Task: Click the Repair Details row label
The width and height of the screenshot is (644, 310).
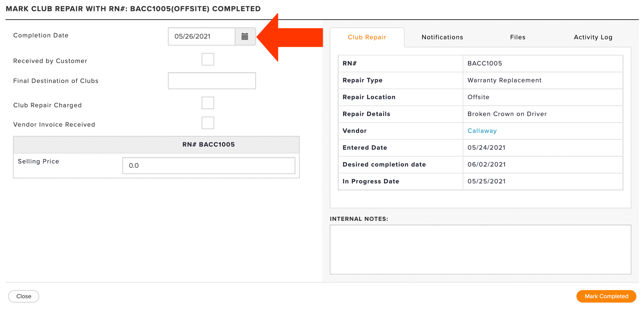Action: coord(366,114)
